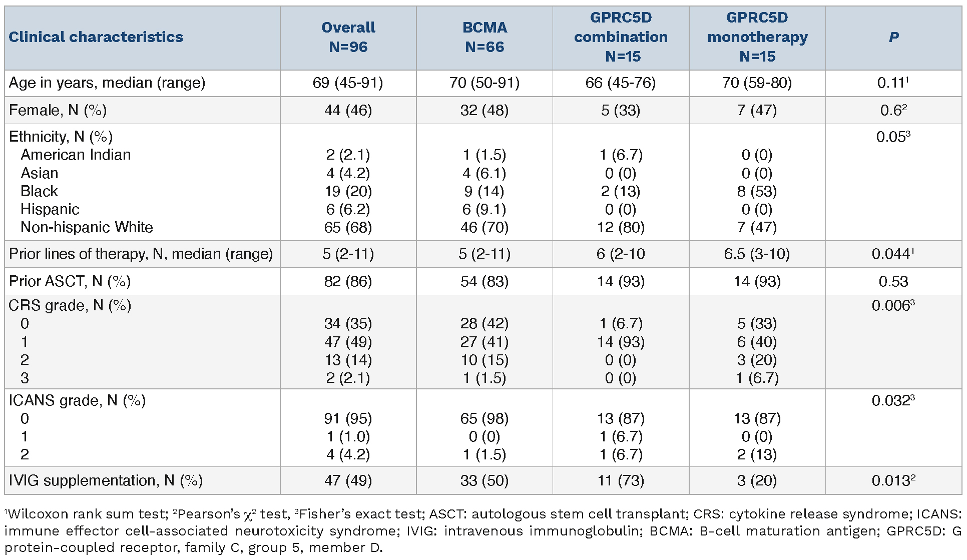Click the GPRC5D monotherapy N=15 header
The image size is (967, 560).
(x=757, y=37)
